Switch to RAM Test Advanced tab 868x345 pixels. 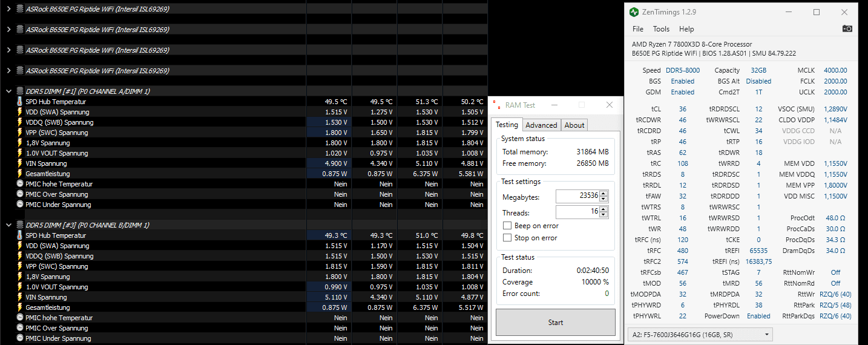coord(541,125)
